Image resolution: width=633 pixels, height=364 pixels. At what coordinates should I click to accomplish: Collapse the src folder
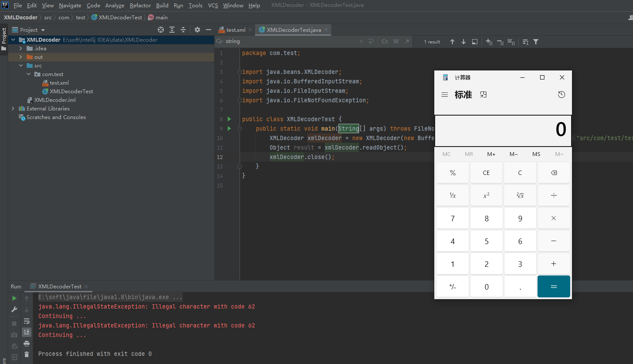[x=21, y=65]
